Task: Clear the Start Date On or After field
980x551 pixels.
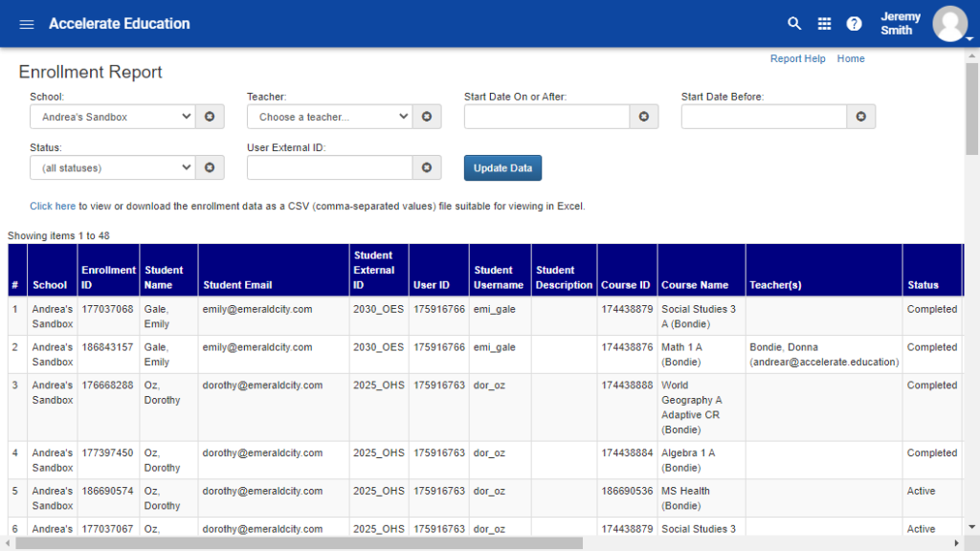Action: [644, 117]
